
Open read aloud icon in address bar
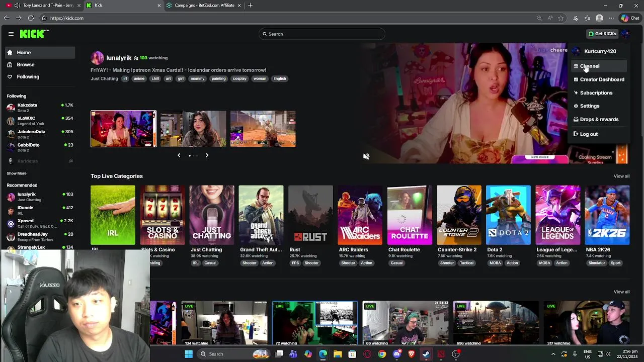[550, 18]
